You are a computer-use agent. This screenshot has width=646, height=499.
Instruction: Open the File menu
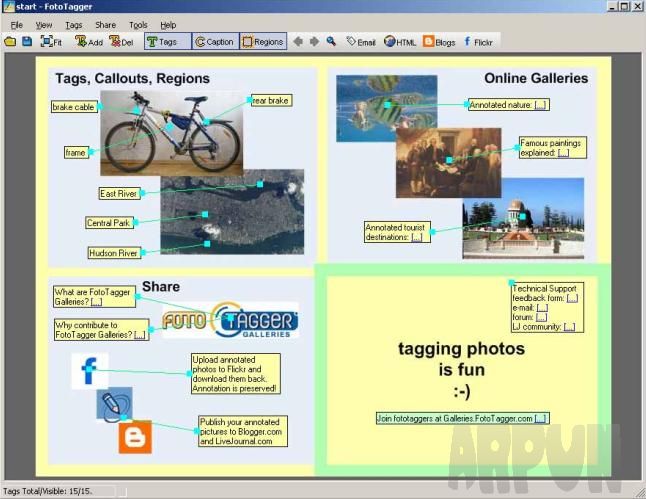(16, 25)
